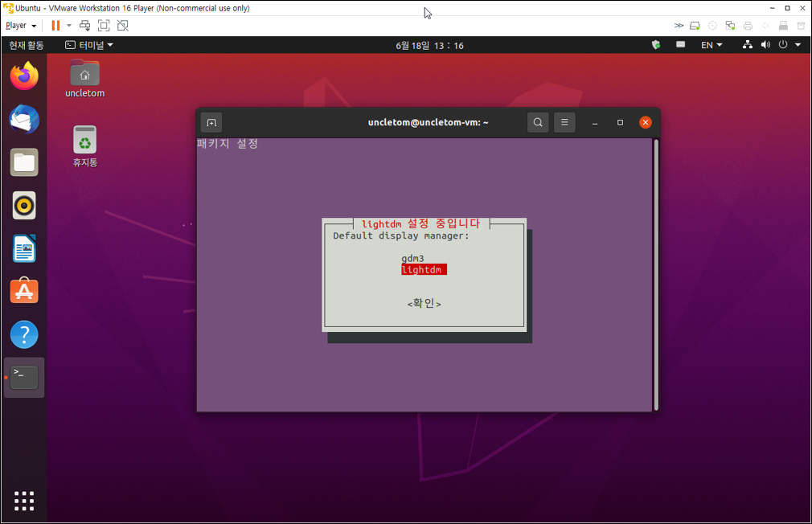Launch Thunderbird mail from the dock
Image resolution: width=812 pixels, height=524 pixels.
[24, 119]
